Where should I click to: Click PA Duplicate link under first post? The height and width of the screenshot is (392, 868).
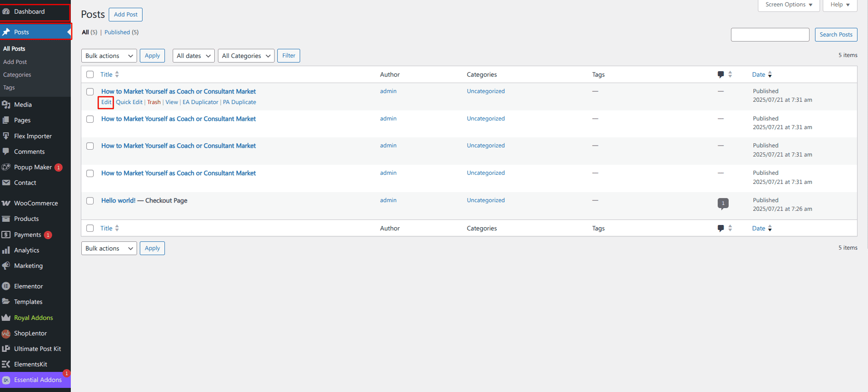click(239, 102)
